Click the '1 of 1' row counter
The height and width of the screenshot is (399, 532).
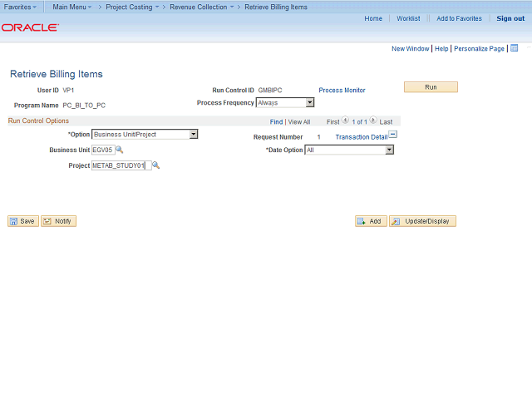pyautogui.click(x=359, y=122)
